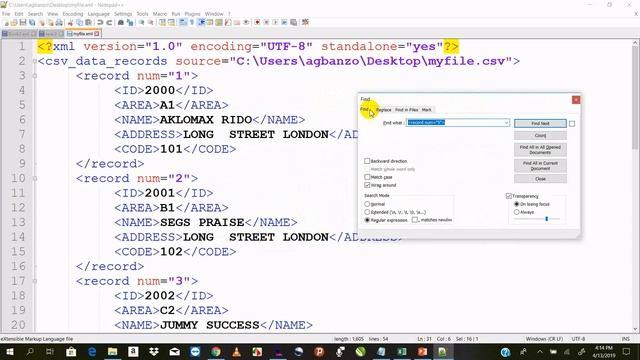Click the Count button
The image size is (640, 360).
tap(540, 135)
